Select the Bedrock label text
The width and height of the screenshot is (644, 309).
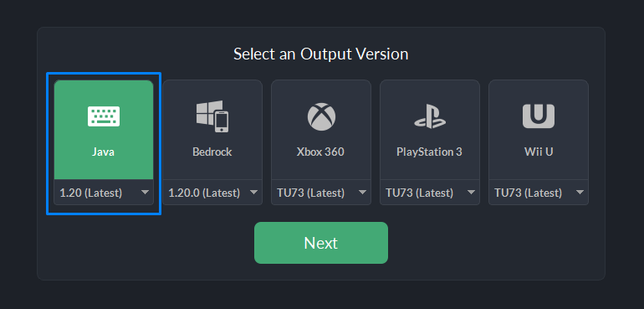pos(212,152)
